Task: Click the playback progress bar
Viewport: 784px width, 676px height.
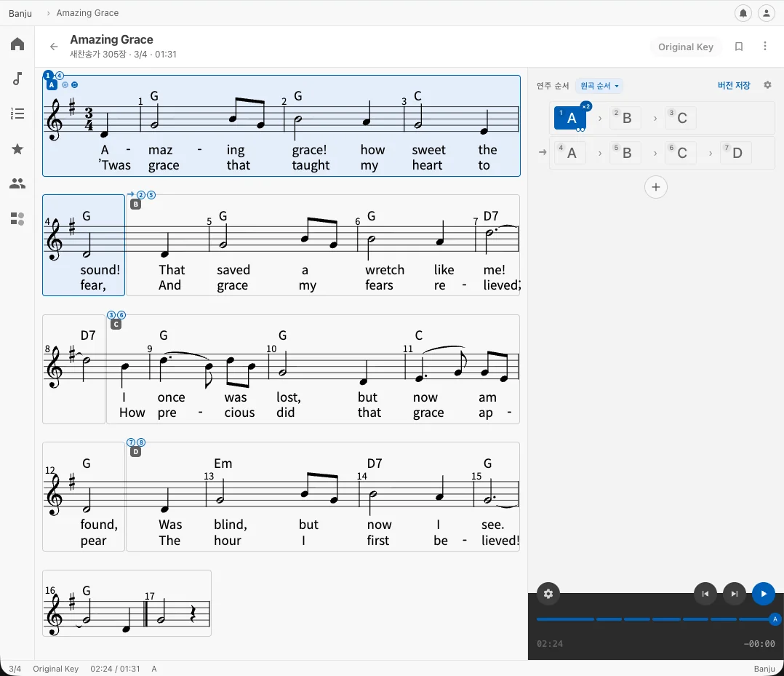Action: click(655, 619)
